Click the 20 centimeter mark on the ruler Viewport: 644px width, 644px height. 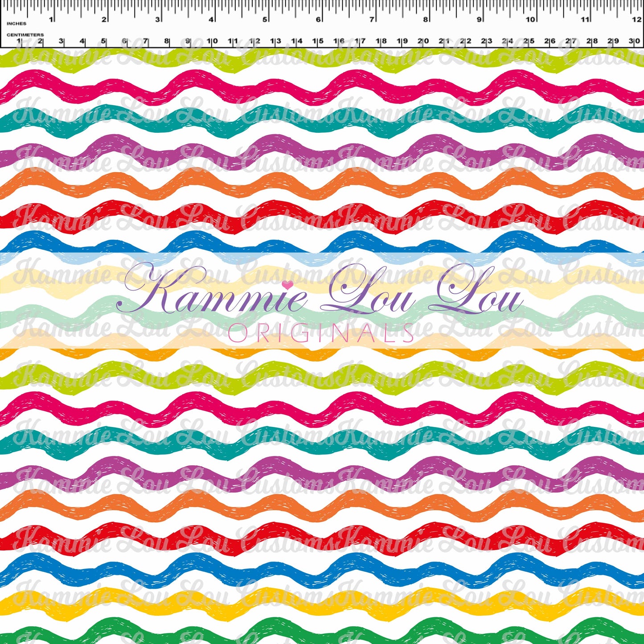coord(423,41)
